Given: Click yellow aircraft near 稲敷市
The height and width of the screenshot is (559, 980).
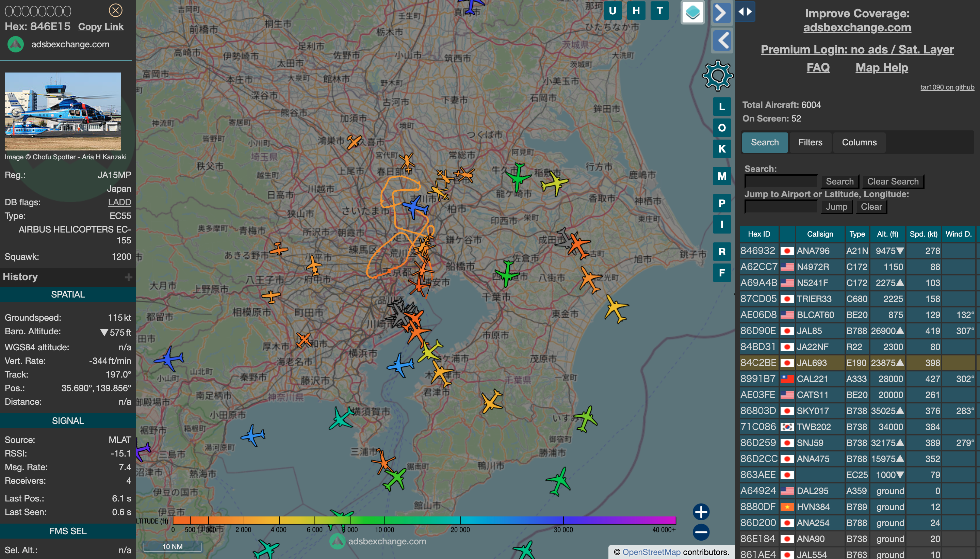Looking at the screenshot, I should (554, 183).
